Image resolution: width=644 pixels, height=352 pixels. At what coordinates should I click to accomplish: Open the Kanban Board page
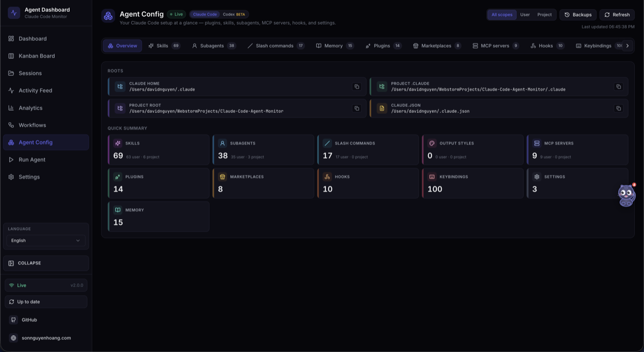pos(46,56)
